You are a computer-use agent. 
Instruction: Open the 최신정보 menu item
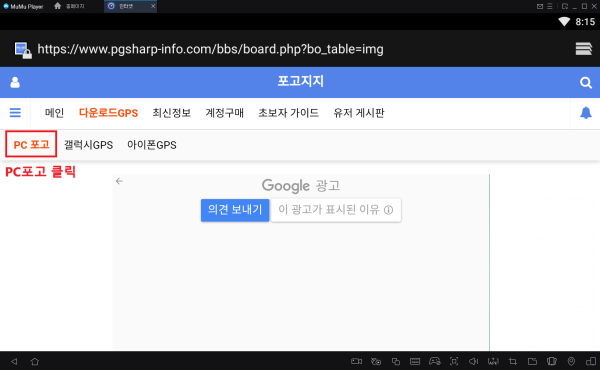tap(171, 113)
